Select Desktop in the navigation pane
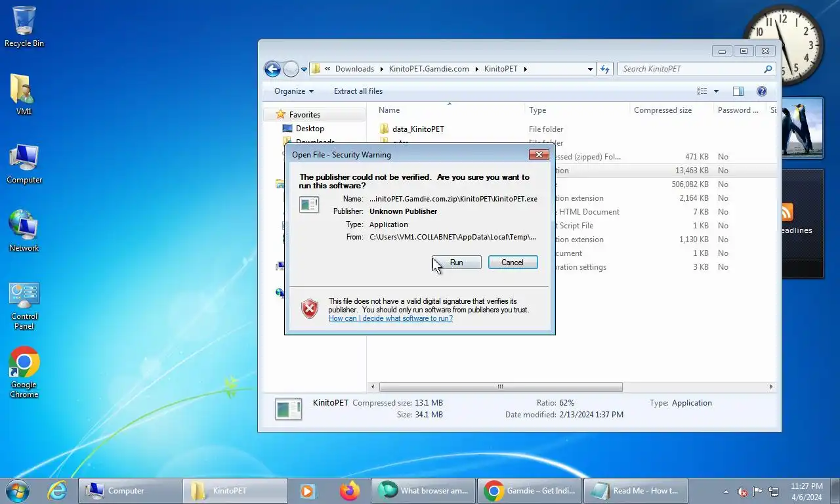The height and width of the screenshot is (504, 840). tap(310, 129)
